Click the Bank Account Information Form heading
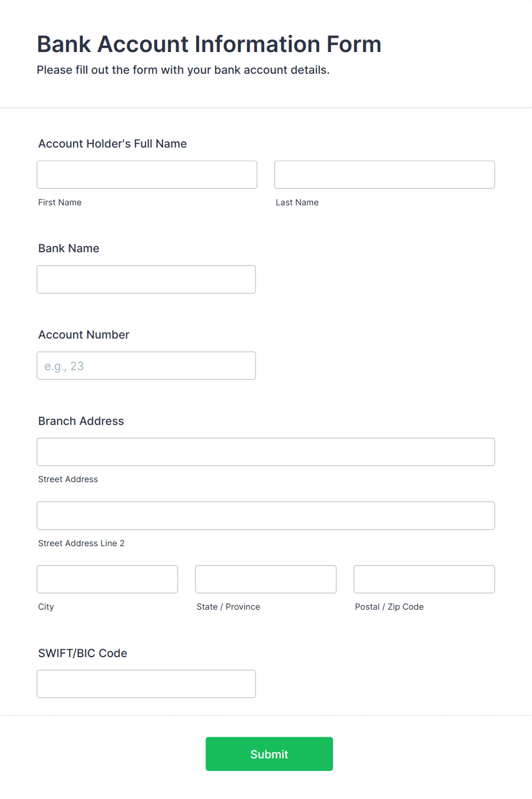This screenshot has height=799, width=532. coord(209,44)
